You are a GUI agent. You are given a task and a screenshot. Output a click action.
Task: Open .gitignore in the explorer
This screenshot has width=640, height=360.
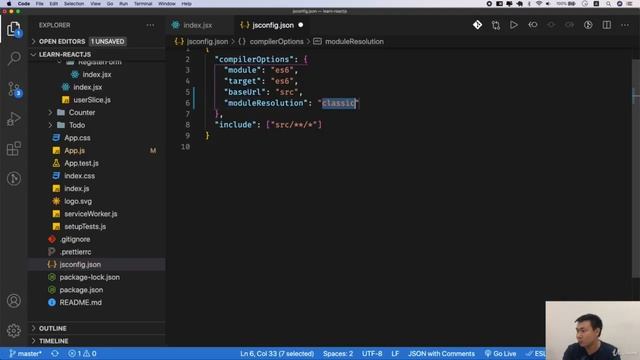coord(75,239)
